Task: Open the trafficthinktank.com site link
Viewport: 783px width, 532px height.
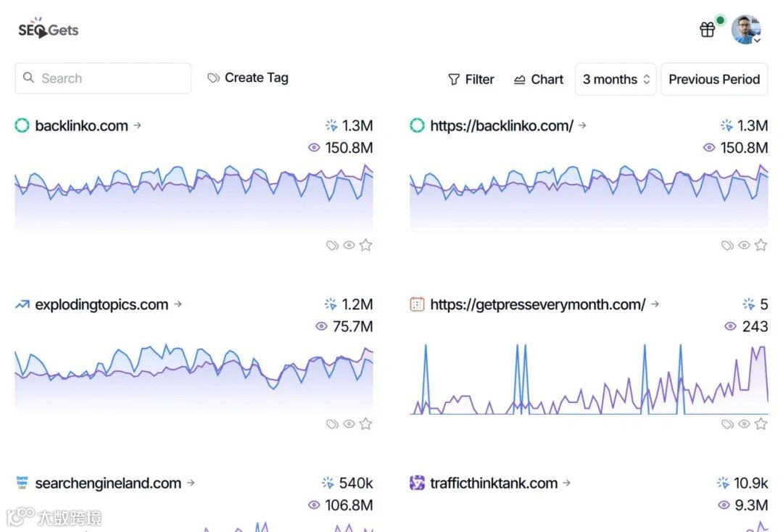Action: 494,483
